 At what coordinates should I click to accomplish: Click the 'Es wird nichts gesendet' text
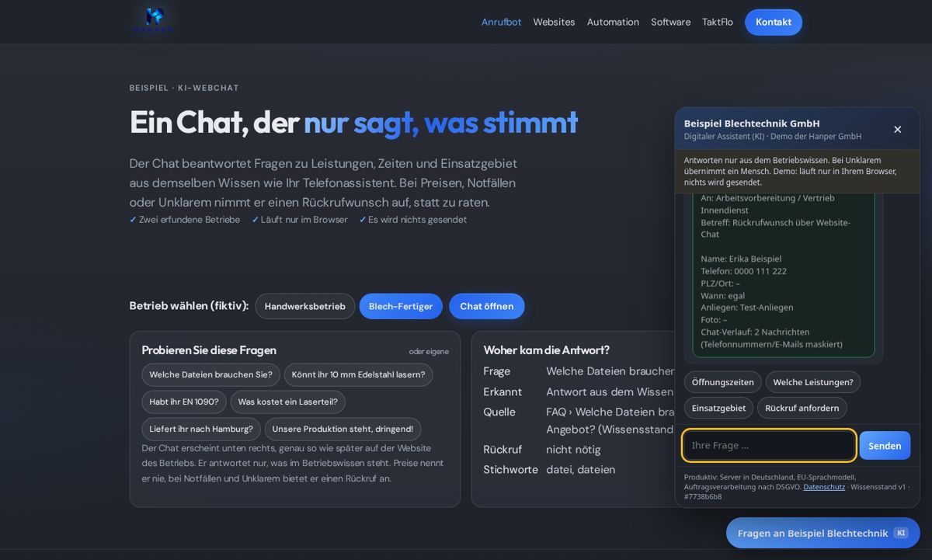(418, 220)
